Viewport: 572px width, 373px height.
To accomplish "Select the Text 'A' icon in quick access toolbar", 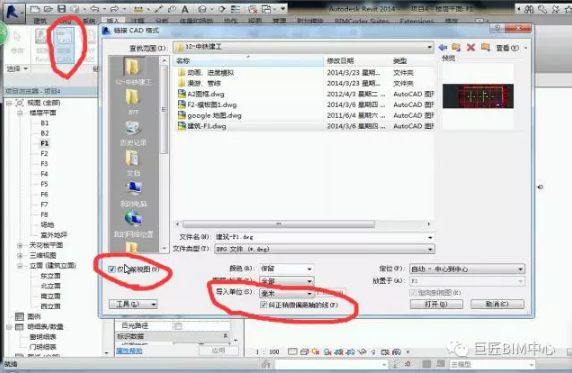I will 185,9.
